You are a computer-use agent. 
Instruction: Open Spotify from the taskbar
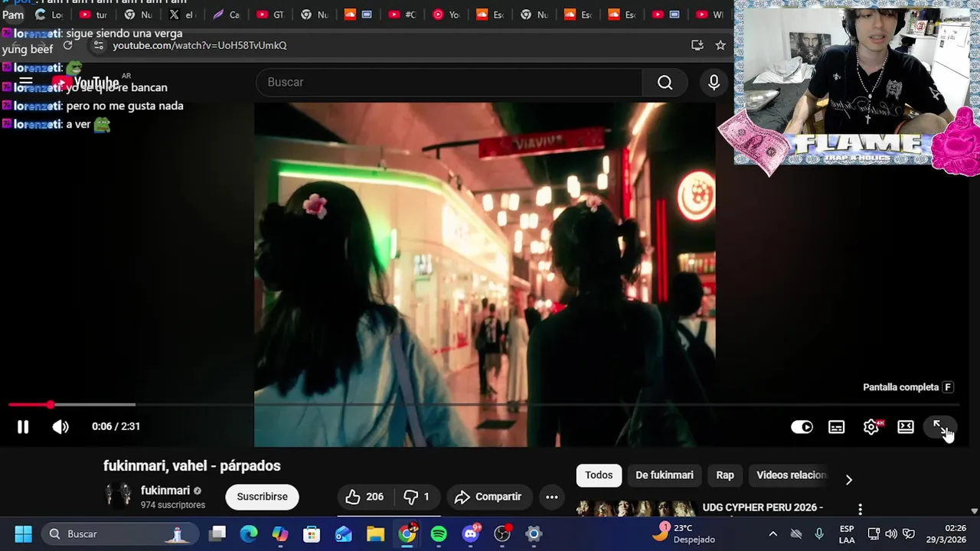[x=439, y=533]
